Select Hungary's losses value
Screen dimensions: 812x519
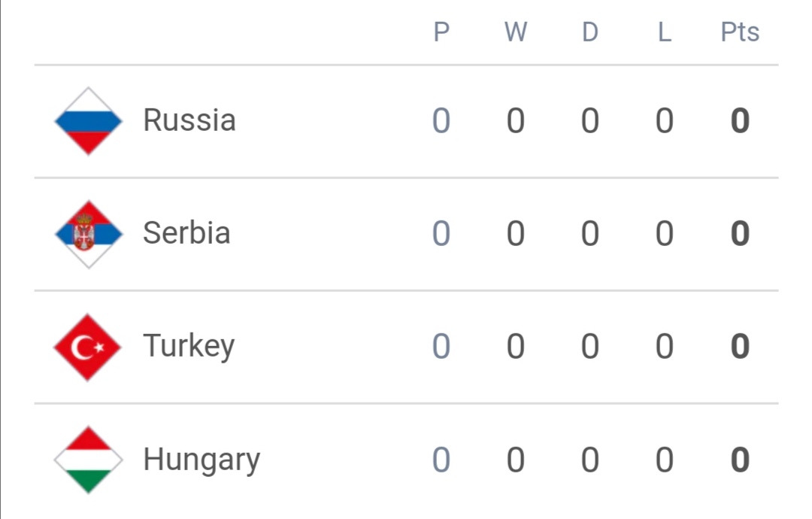pyautogui.click(x=665, y=460)
